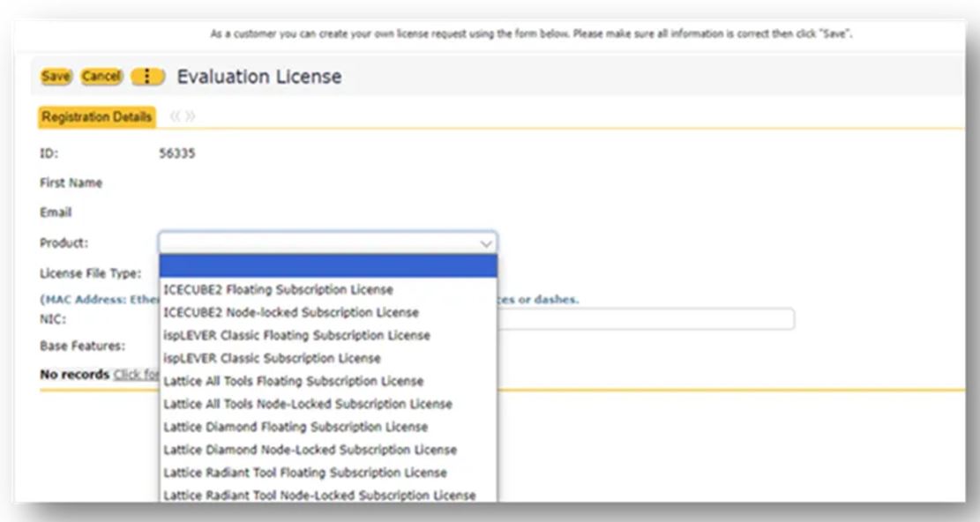Choose ICECUBE2 Node-locked Subscription License

tap(328, 312)
